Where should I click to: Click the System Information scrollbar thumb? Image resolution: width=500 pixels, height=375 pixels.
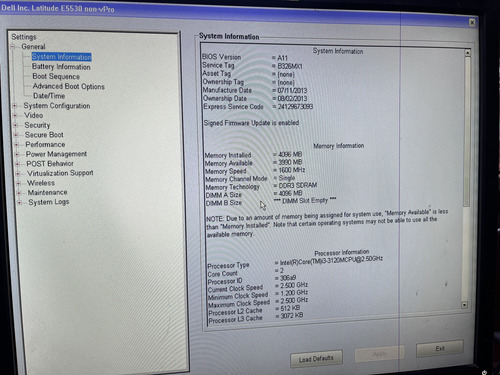pyautogui.click(x=467, y=132)
